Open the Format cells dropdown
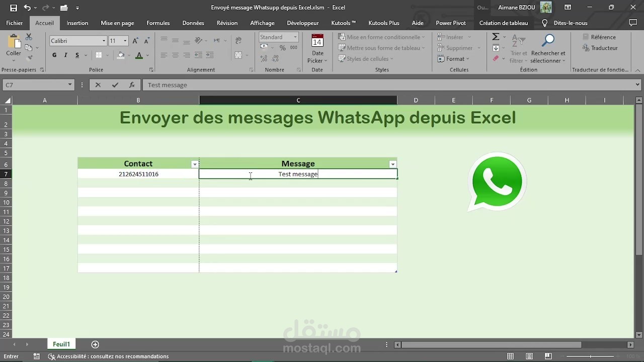The image size is (644, 362). pyautogui.click(x=455, y=59)
